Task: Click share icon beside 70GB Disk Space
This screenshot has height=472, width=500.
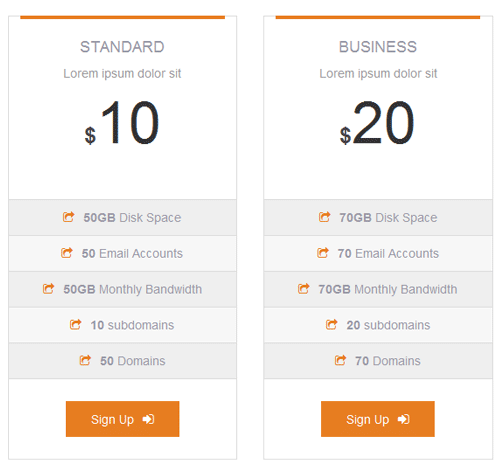Action: pyautogui.click(x=325, y=217)
